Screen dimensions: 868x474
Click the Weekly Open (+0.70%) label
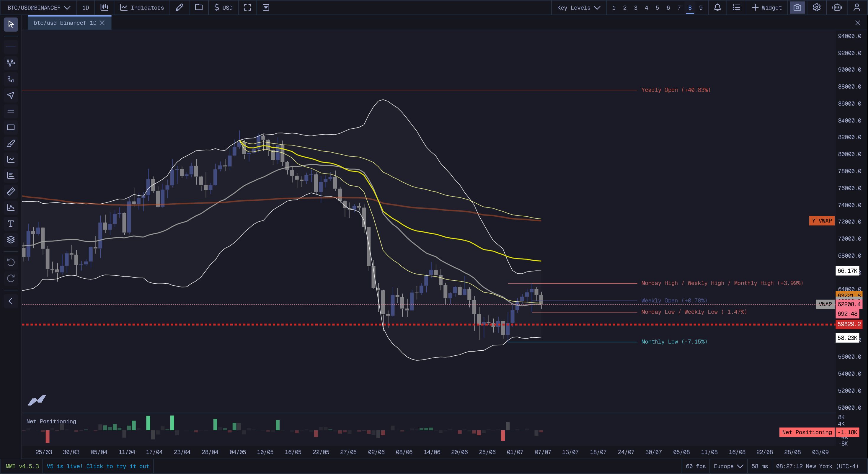pyautogui.click(x=674, y=300)
